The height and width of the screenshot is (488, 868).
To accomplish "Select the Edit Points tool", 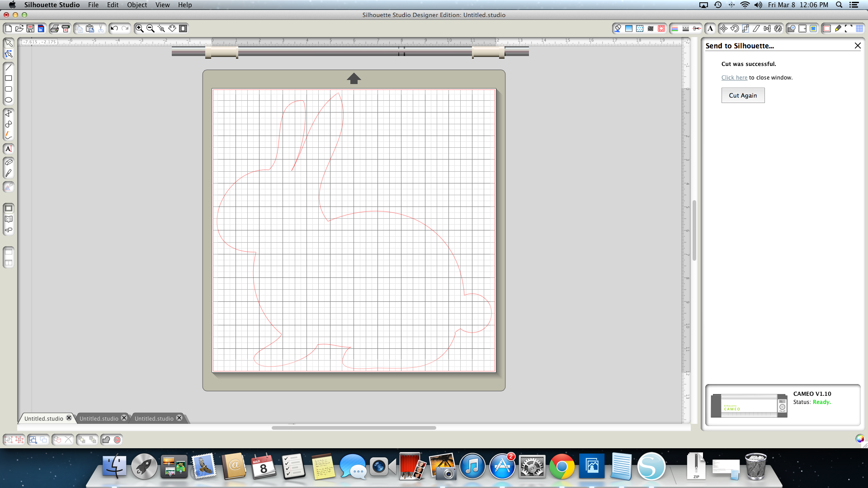I will (x=9, y=54).
